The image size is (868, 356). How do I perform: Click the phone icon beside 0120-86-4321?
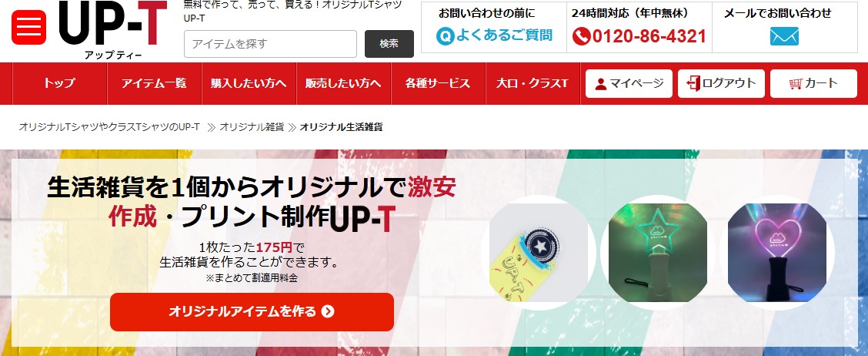[x=581, y=36]
